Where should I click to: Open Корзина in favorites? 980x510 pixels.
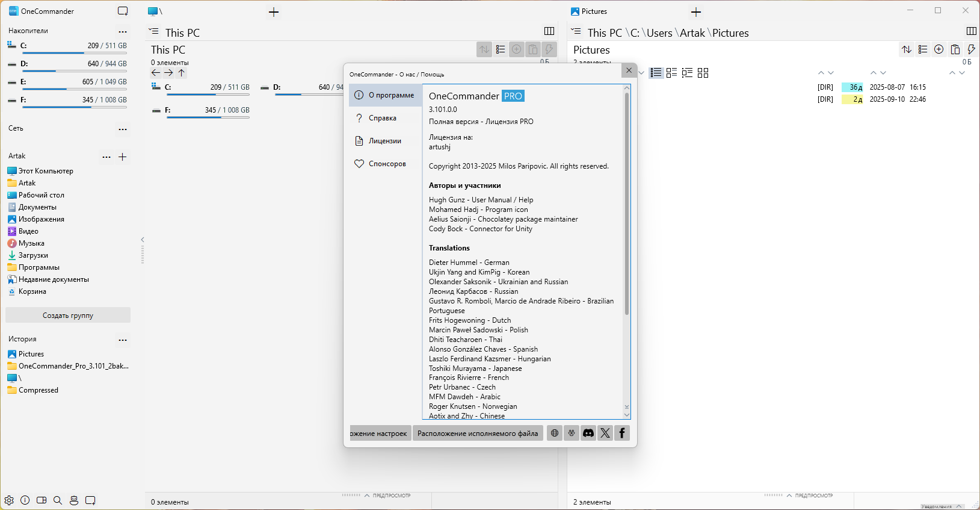tap(32, 291)
